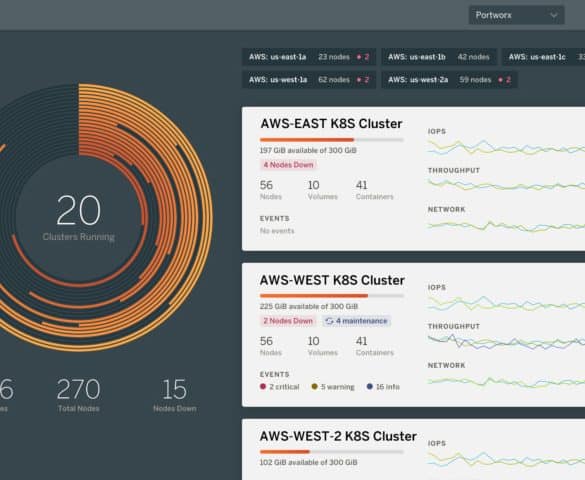Image resolution: width=585 pixels, height=480 pixels.
Task: Click the 41 Containers count in AWS-EAST card
Action: 375,190
